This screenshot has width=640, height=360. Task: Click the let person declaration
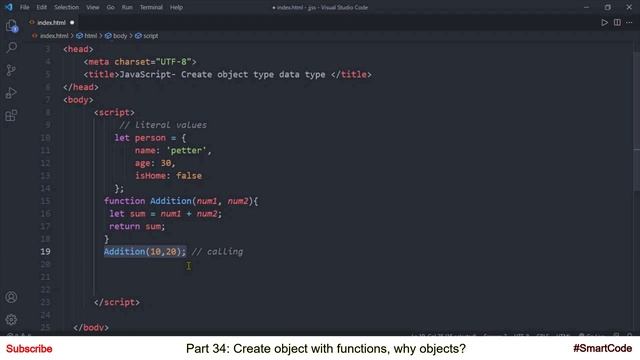pos(140,138)
